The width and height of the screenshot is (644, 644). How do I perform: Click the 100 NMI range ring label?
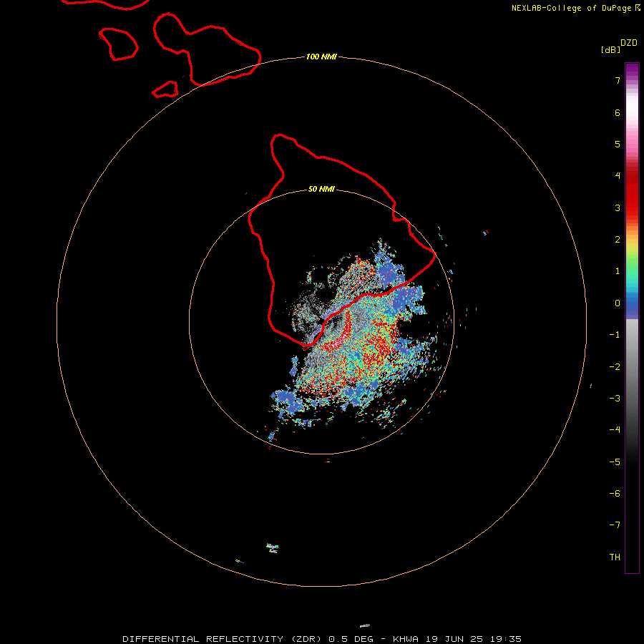click(321, 57)
